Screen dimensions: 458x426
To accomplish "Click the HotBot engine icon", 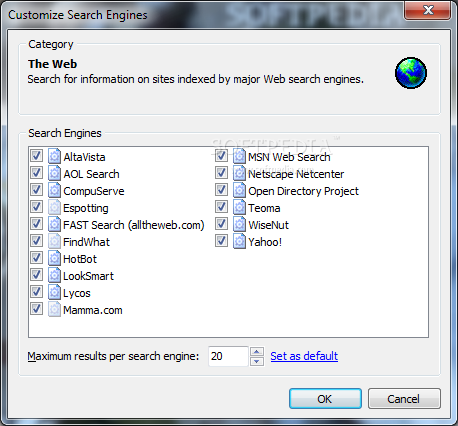I will (54, 258).
